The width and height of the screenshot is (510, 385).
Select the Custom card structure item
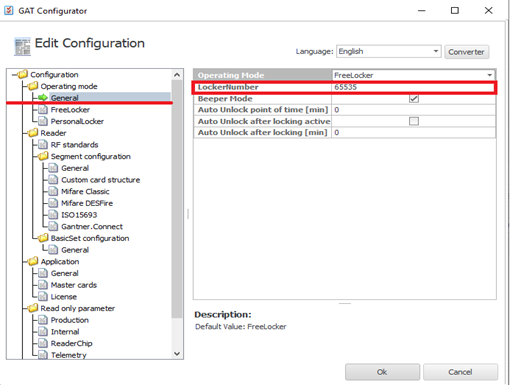click(x=100, y=180)
